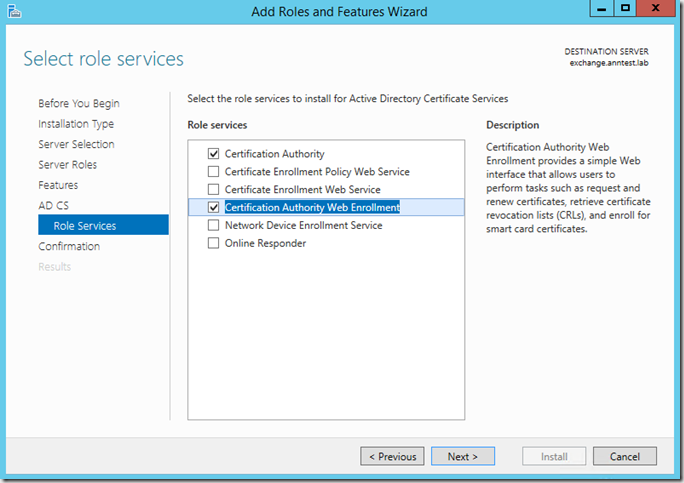
Task: Enable the Online Responder role service
Action: click(213, 244)
